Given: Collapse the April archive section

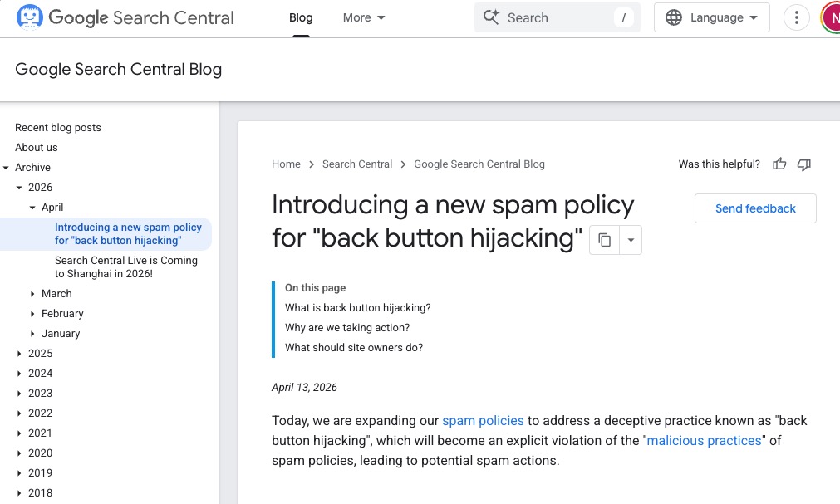Looking at the screenshot, I should [x=34, y=207].
